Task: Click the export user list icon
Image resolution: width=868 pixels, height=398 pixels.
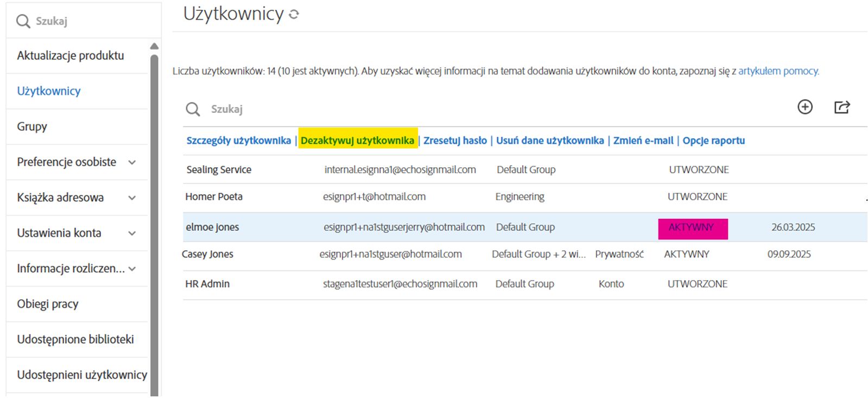Action: (x=841, y=107)
